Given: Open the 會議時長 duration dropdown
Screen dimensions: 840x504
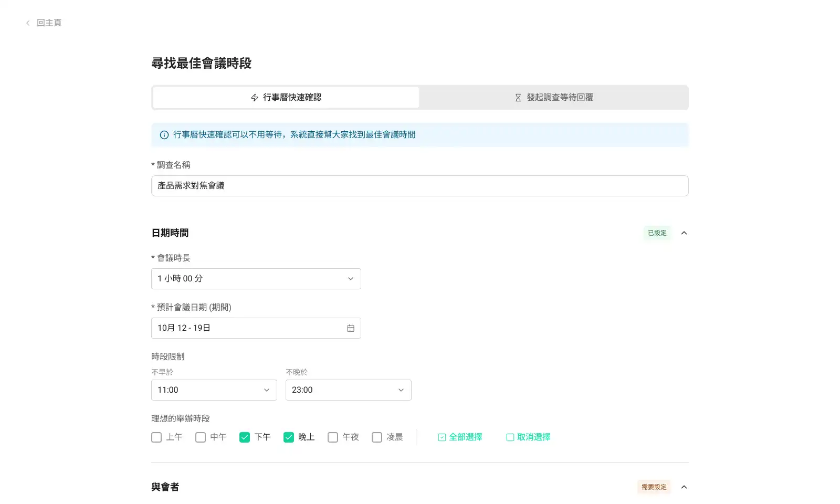Looking at the screenshot, I should (x=256, y=279).
